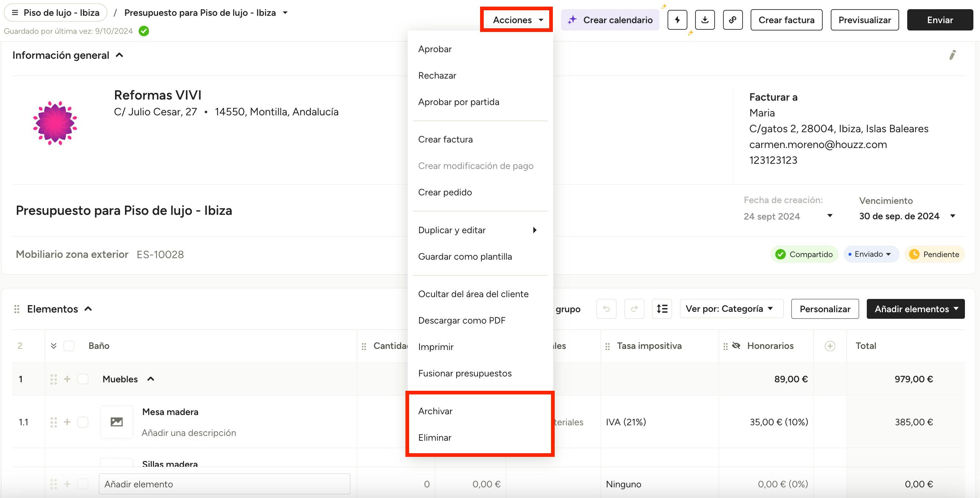Image resolution: width=980 pixels, height=498 pixels.
Task: Click the image placeholder for Mesa madera
Action: click(x=117, y=422)
